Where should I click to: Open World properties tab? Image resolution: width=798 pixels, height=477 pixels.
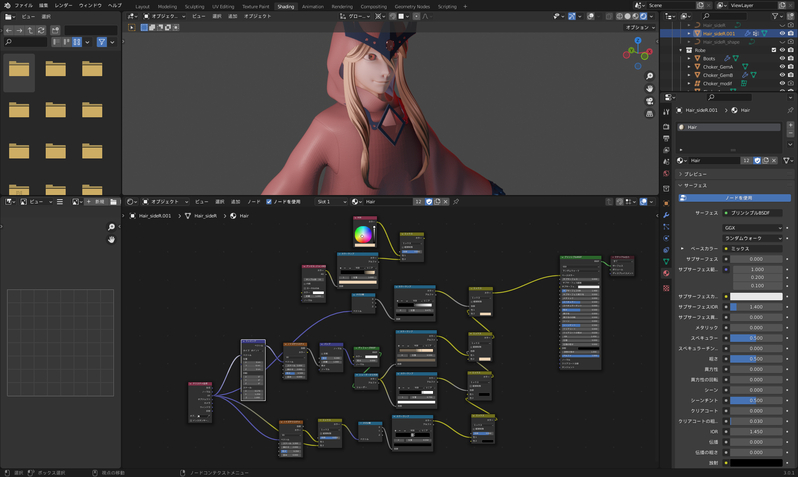(666, 174)
